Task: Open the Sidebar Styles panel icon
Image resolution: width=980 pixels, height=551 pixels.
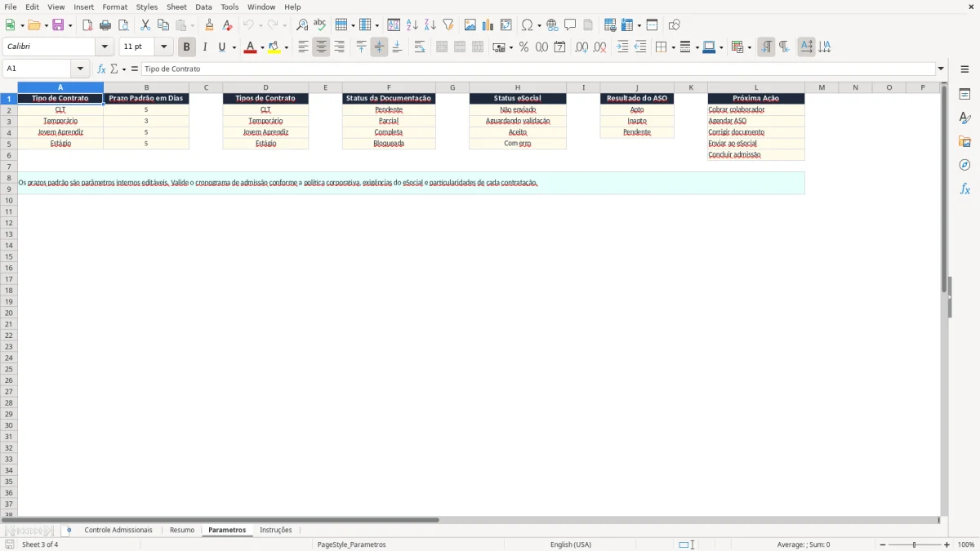Action: pyautogui.click(x=964, y=118)
